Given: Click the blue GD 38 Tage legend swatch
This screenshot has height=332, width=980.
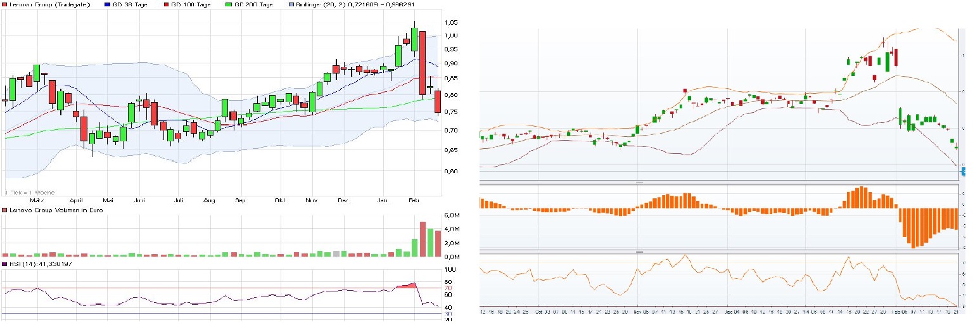Looking at the screenshot, I should click(108, 4).
